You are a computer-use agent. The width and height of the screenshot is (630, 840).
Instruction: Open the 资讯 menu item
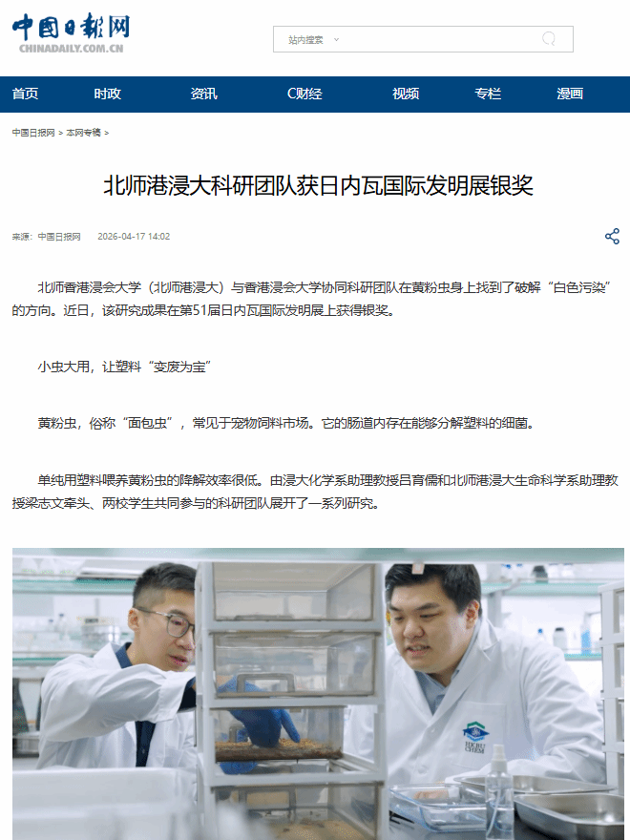pyautogui.click(x=203, y=94)
